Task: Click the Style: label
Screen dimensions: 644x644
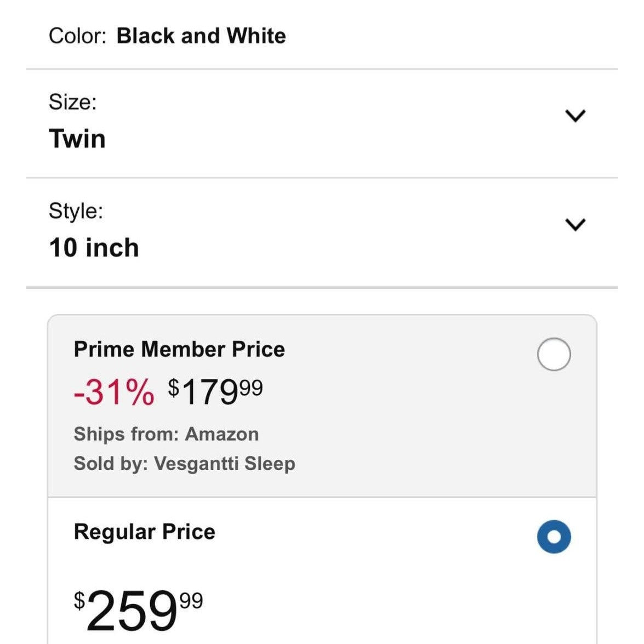Action: click(76, 211)
